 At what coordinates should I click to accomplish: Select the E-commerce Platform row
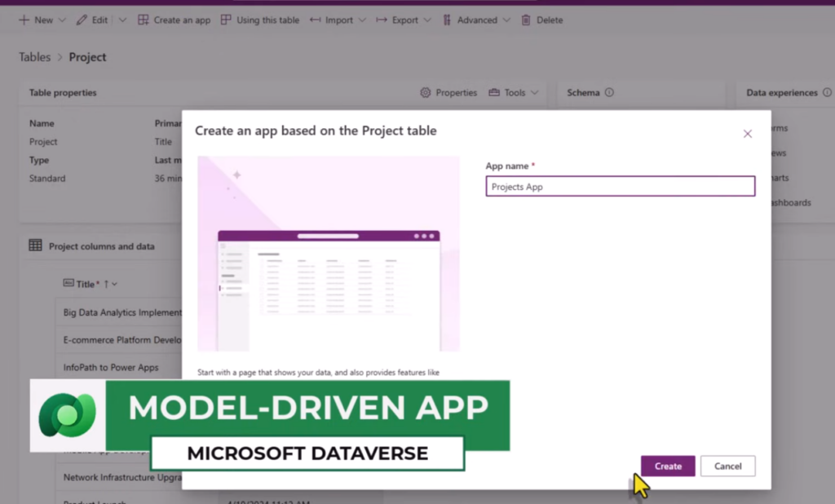122,340
